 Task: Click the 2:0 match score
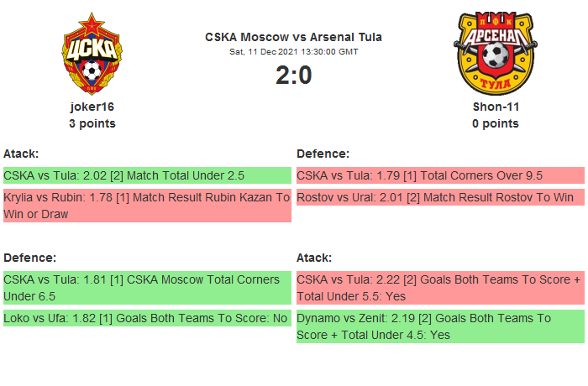[x=293, y=76]
